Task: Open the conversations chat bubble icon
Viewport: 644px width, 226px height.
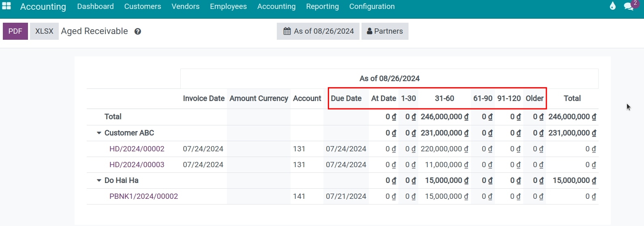Action: coord(629,6)
